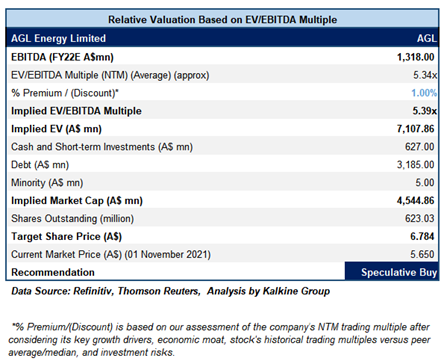The image size is (444, 361).
Task: Select the Implied Market Cap value 4,544.86
Action: click(x=415, y=201)
